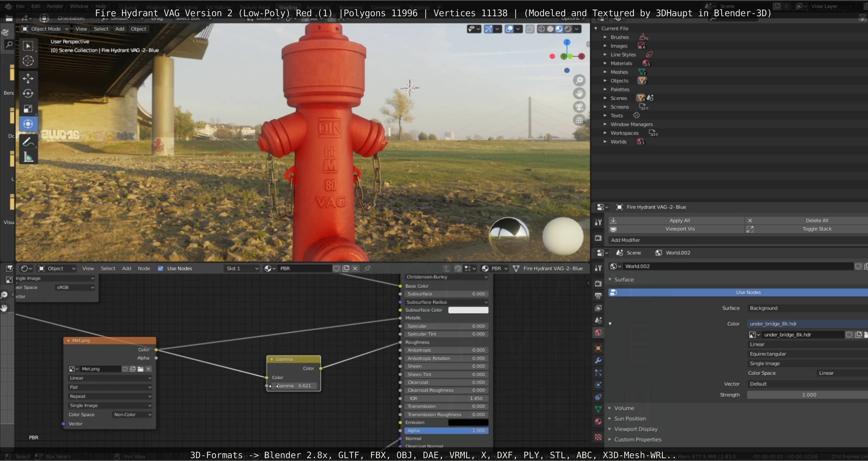Viewport: 868px width, 461px height.
Task: Expand the Volume panel
Action: click(624, 408)
